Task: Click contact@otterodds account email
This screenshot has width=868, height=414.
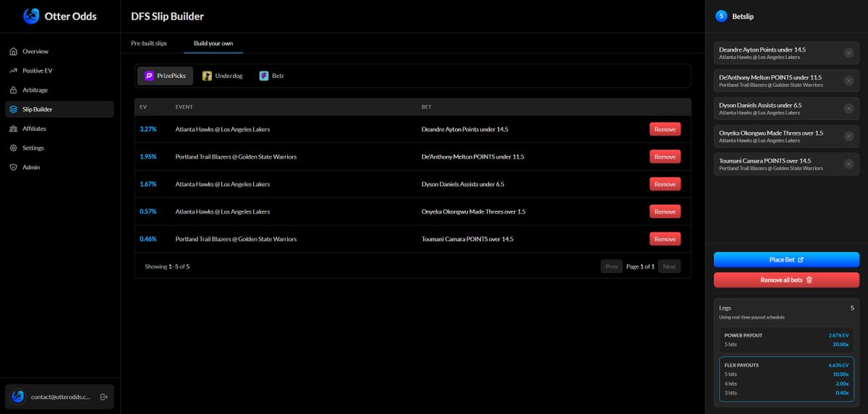Action: click(61, 397)
